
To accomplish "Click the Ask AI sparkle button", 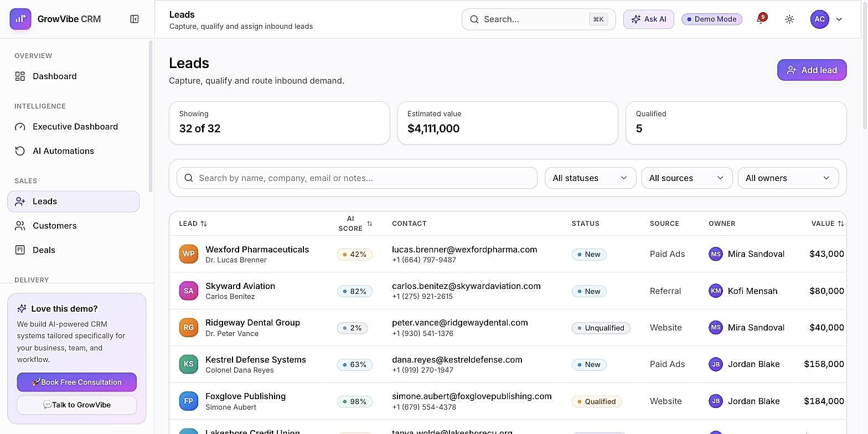I will coord(649,19).
